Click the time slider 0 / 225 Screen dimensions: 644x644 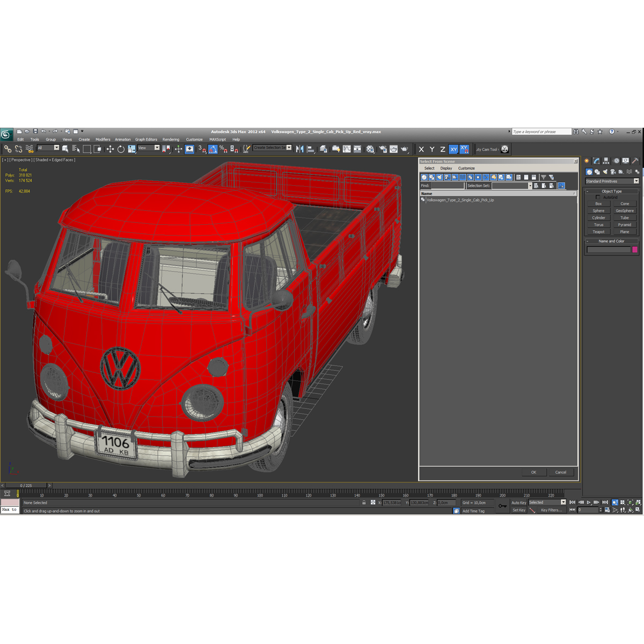26,486
